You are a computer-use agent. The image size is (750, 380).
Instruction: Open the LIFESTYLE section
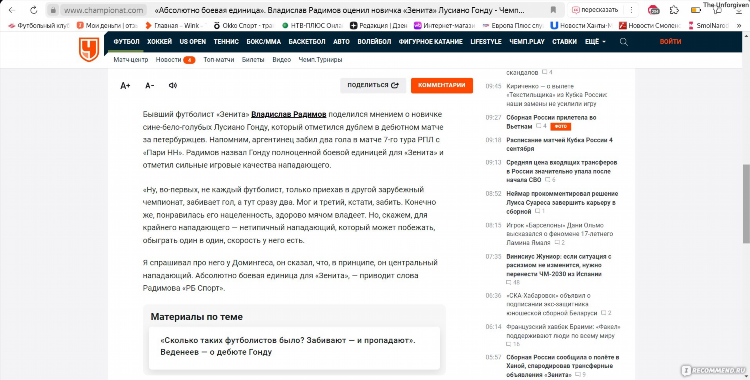click(485, 42)
